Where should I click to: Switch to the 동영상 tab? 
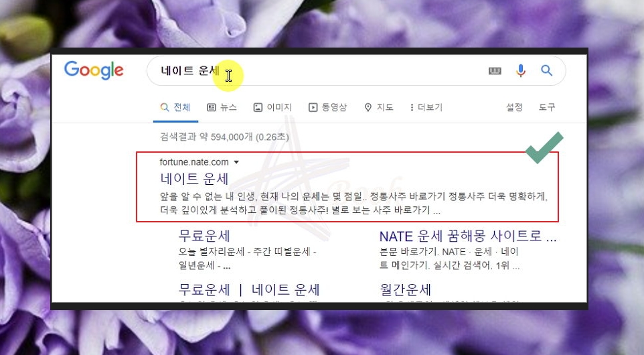pyautogui.click(x=327, y=107)
